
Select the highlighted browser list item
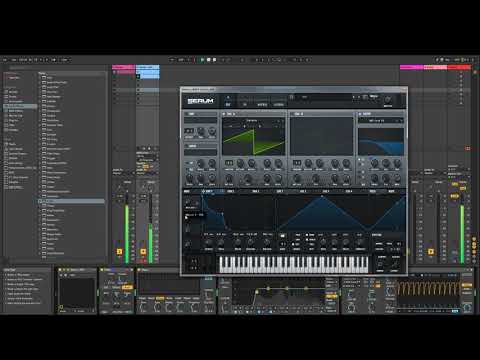71,201
